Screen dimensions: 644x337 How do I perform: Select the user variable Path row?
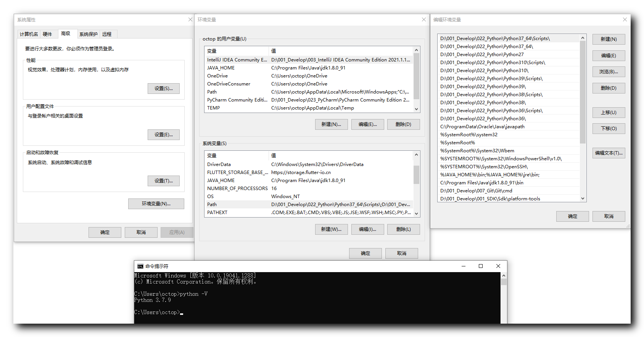[x=309, y=92]
